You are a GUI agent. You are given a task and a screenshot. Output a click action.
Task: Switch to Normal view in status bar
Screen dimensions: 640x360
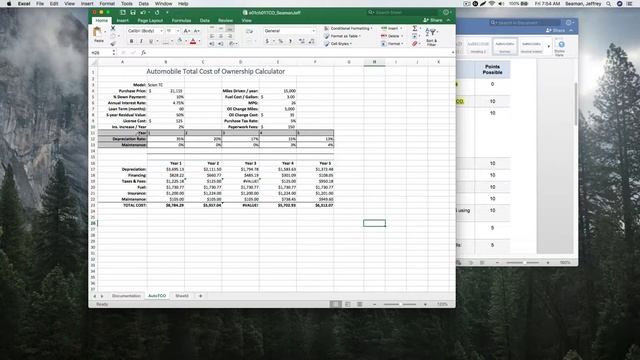point(336,304)
